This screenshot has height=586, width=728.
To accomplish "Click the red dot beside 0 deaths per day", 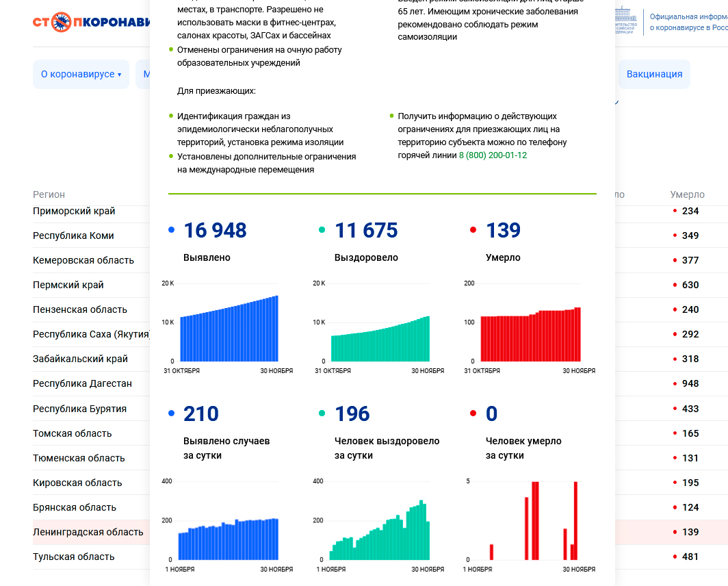I will point(473,413).
